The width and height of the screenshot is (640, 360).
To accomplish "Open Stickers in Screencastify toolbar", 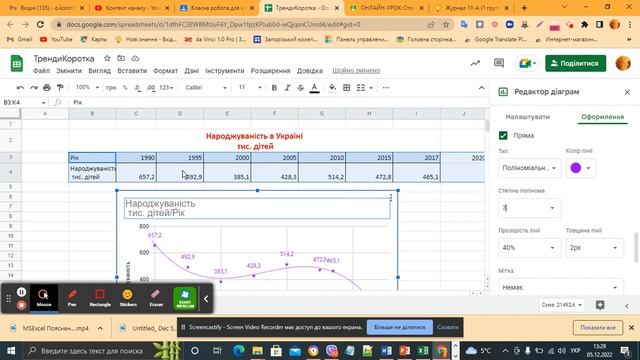I will click(128, 298).
